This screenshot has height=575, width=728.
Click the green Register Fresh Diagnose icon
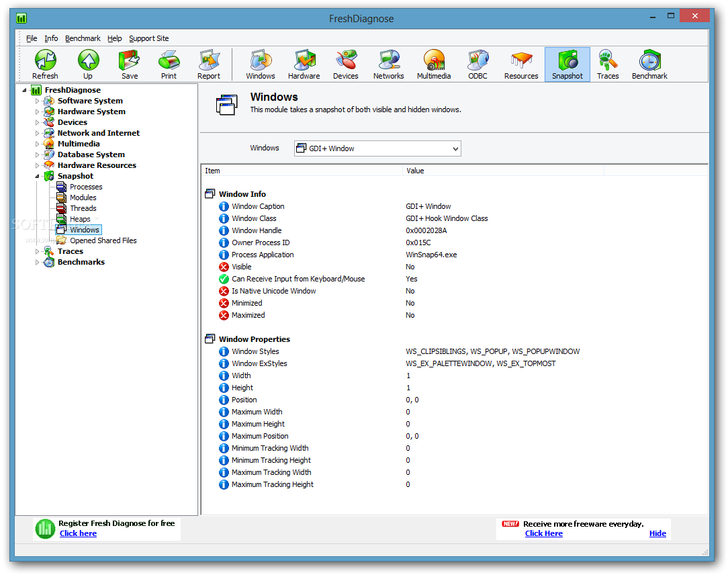click(x=45, y=529)
